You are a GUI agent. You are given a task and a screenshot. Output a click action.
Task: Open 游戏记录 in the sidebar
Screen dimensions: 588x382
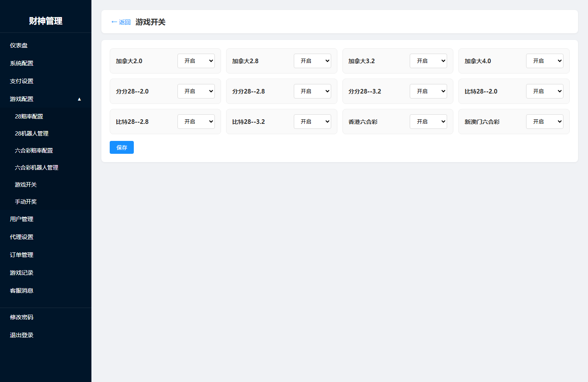tap(46, 273)
